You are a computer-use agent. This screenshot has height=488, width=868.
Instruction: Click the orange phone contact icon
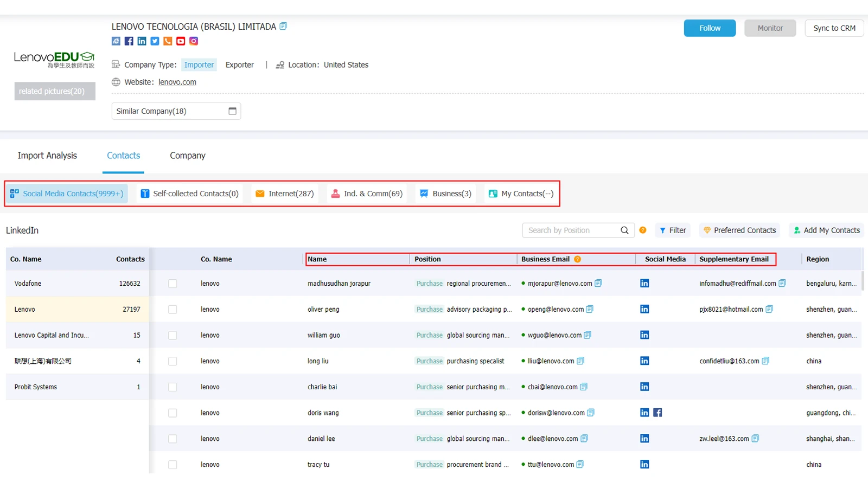click(x=168, y=41)
